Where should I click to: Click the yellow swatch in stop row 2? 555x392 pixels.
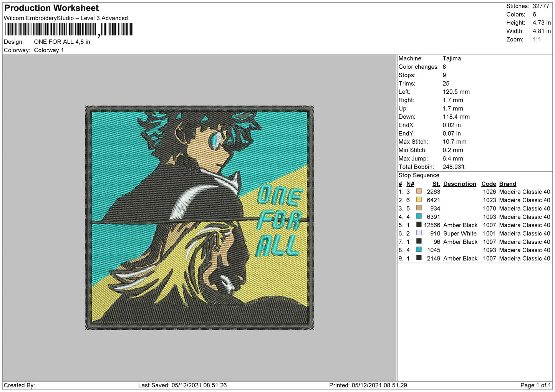(x=419, y=200)
